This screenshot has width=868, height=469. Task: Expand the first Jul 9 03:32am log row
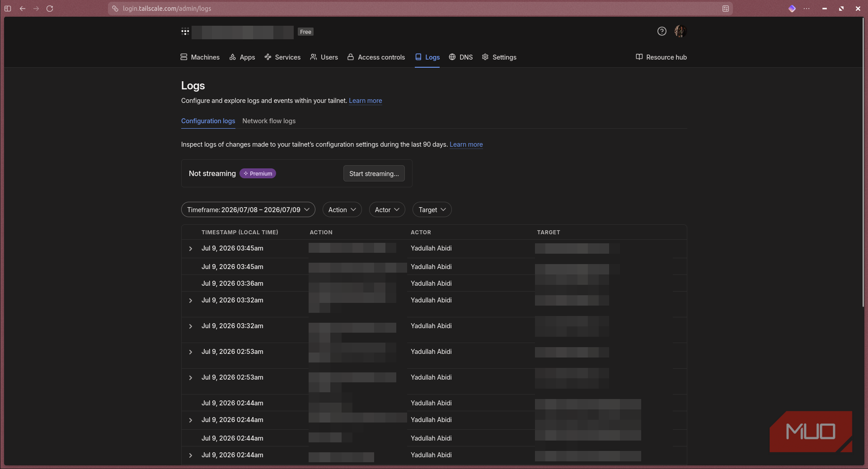point(191,301)
